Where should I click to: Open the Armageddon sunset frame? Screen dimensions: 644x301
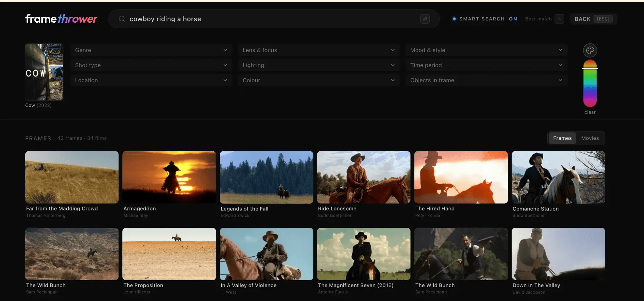[169, 177]
